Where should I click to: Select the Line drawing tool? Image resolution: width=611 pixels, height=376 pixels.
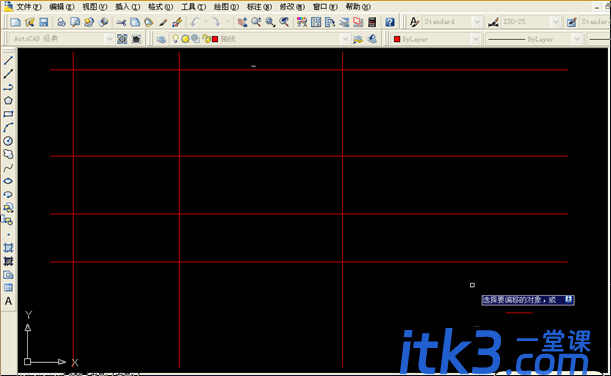[x=8, y=60]
